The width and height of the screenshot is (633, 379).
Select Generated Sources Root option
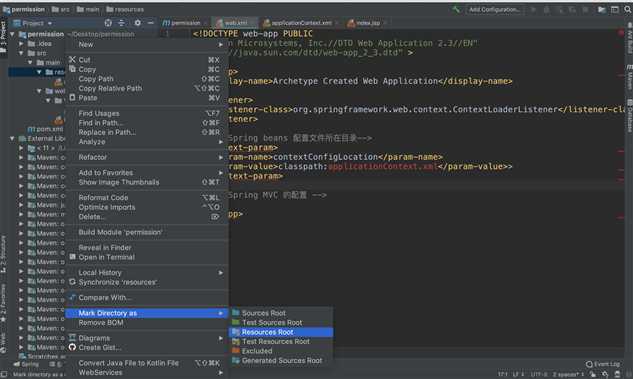[281, 360]
